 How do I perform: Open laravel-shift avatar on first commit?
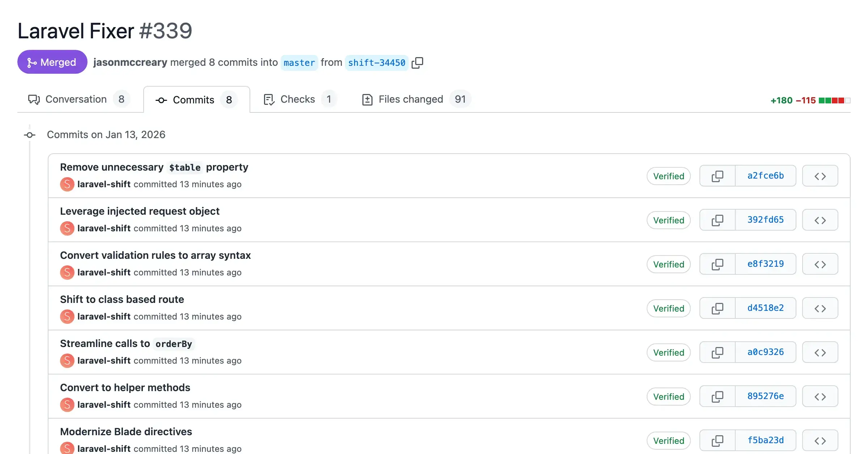click(67, 184)
